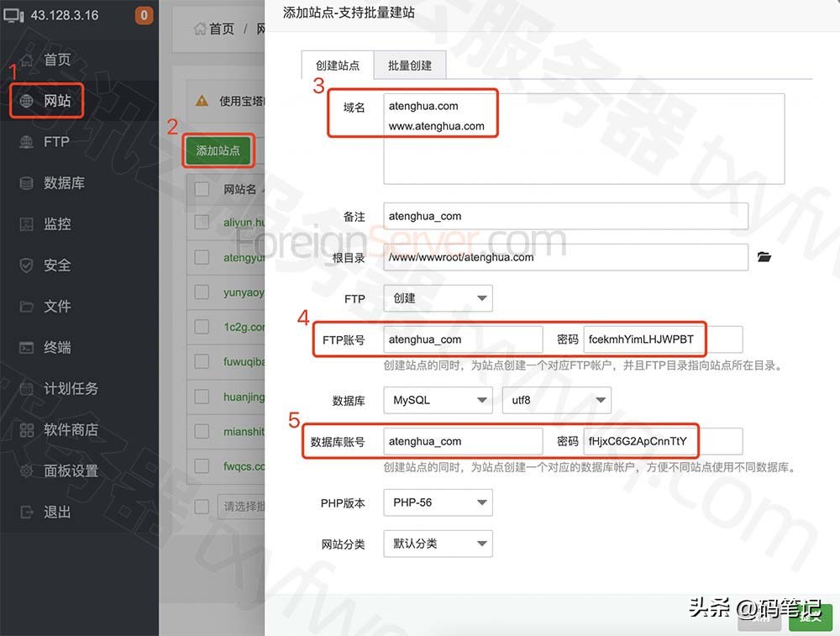This screenshot has height=636, width=840.
Task: Browse for root directory with folder icon
Action: [764, 258]
